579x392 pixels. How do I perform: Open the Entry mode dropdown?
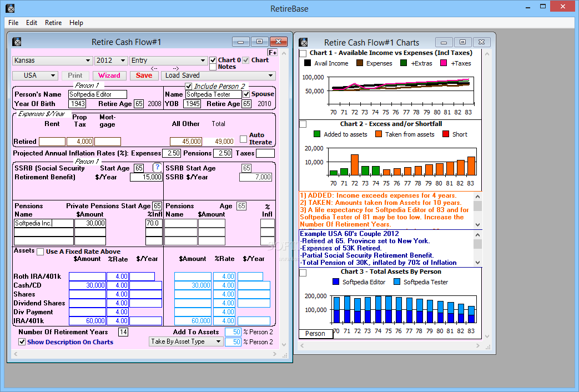(168, 60)
